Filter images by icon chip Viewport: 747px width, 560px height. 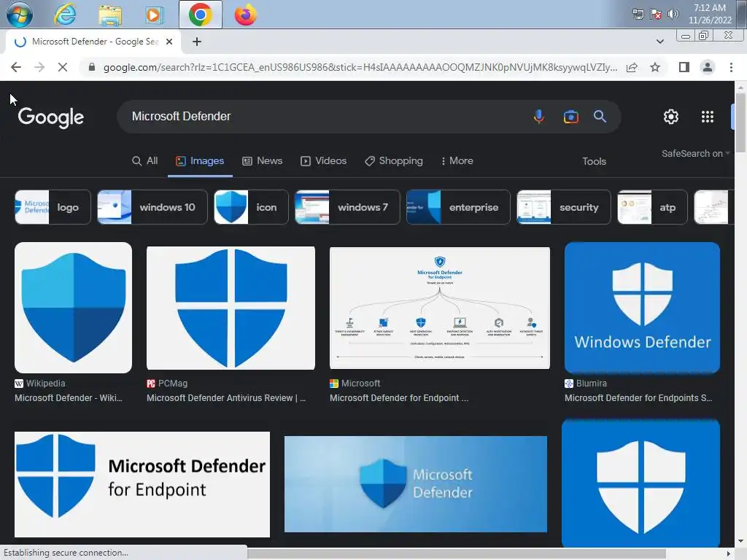251,207
